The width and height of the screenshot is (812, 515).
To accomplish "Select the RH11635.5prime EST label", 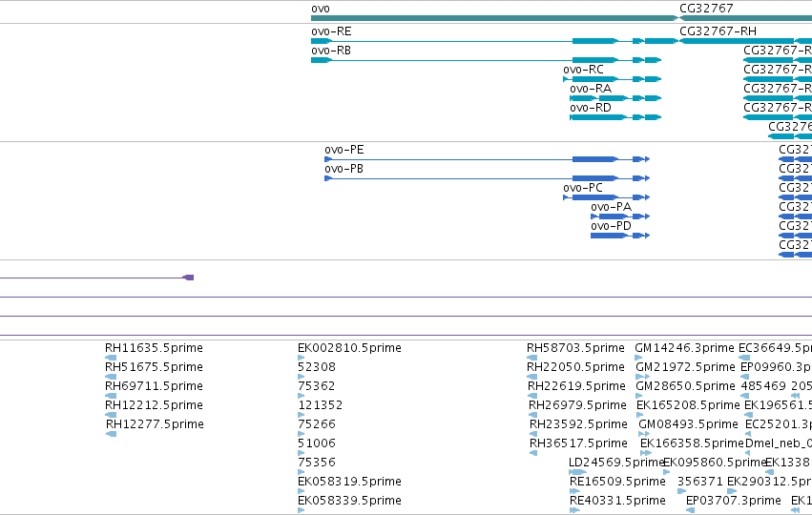I will tap(154, 348).
